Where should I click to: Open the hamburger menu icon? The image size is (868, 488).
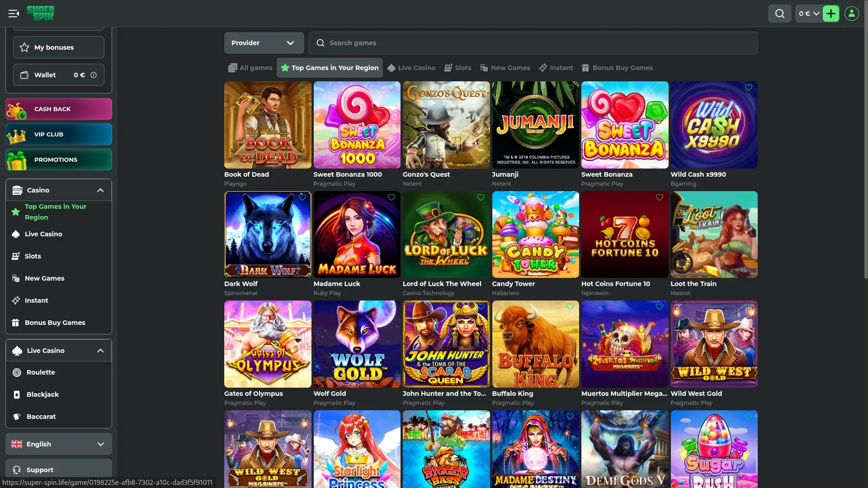click(x=14, y=14)
